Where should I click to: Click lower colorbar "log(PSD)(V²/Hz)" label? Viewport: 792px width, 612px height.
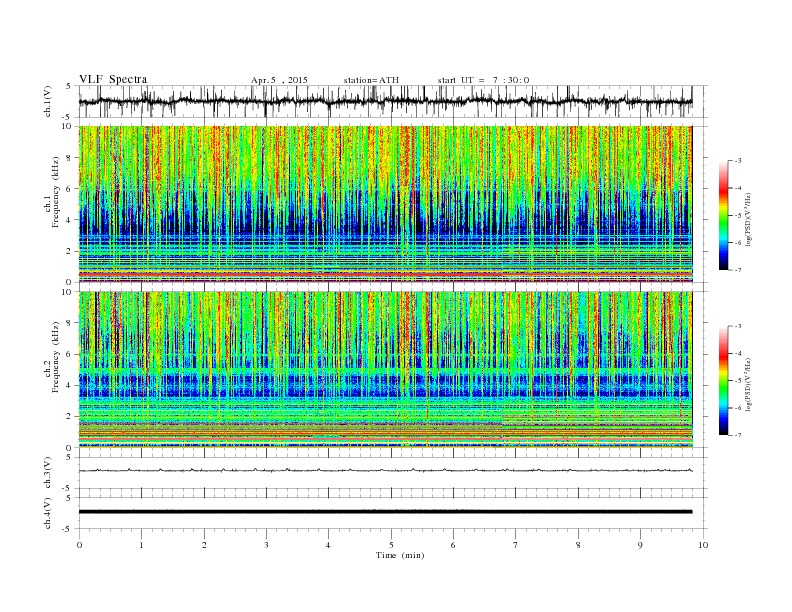pos(749,385)
